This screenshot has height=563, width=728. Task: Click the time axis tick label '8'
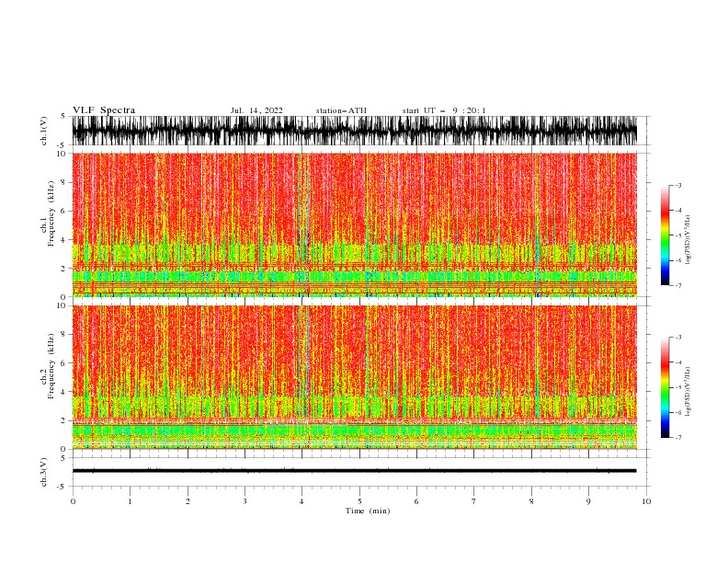(531, 501)
